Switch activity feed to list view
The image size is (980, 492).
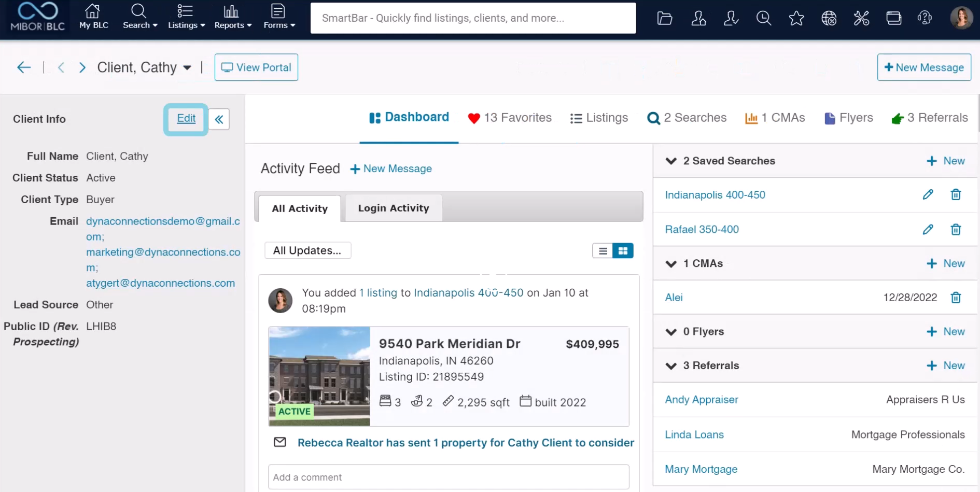603,251
